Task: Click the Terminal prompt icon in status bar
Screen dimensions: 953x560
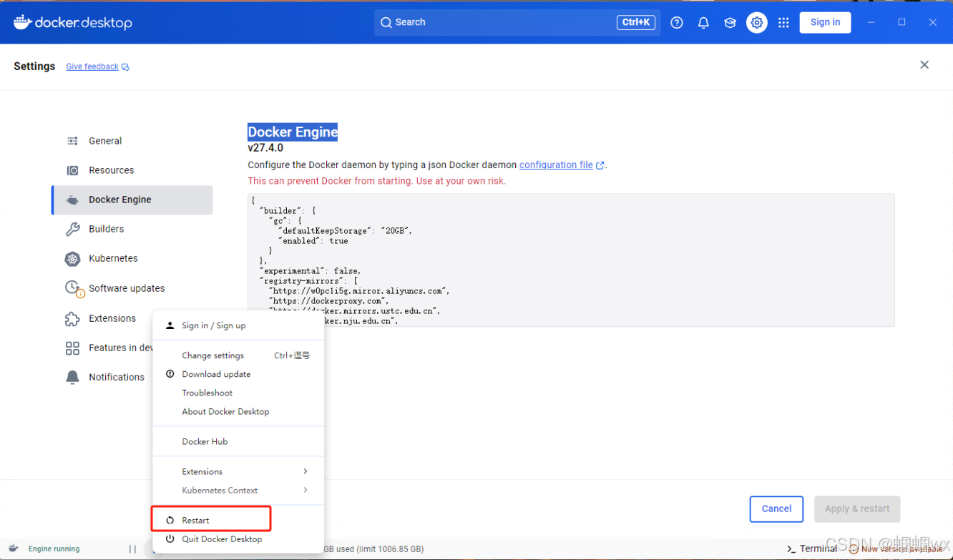Action: point(791,549)
